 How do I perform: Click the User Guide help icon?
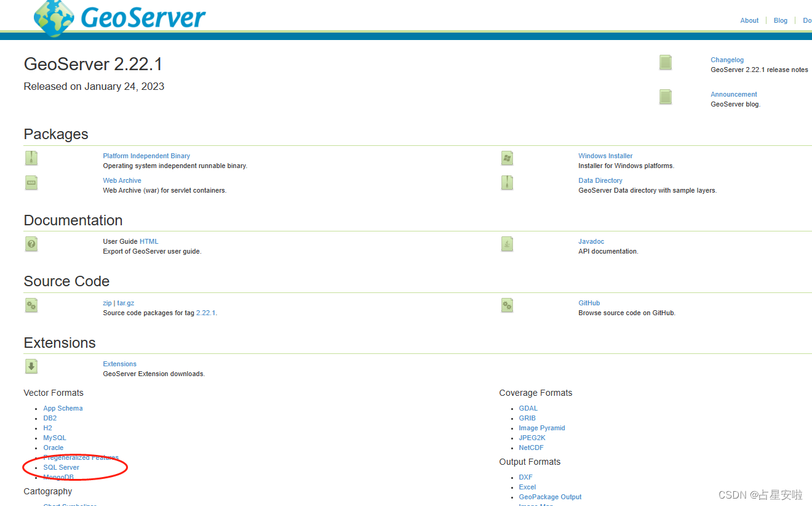31,244
